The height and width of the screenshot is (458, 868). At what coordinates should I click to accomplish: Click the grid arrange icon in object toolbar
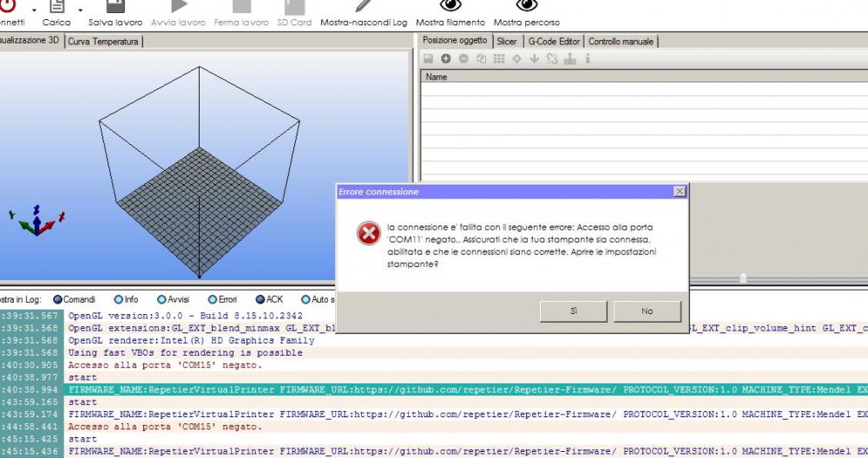pyautogui.click(x=498, y=59)
